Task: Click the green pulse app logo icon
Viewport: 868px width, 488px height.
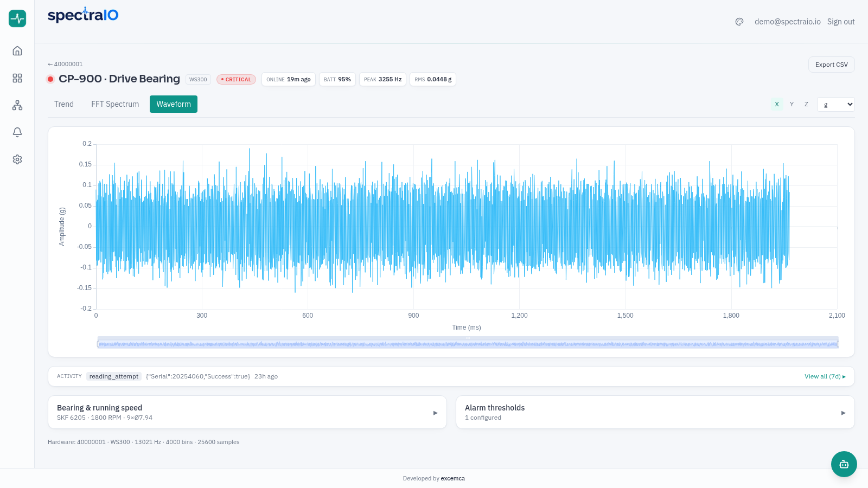Action: [17, 18]
